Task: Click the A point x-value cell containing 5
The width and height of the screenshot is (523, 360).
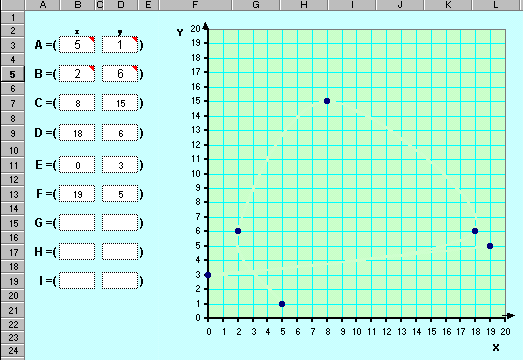Action: pyautogui.click(x=77, y=45)
